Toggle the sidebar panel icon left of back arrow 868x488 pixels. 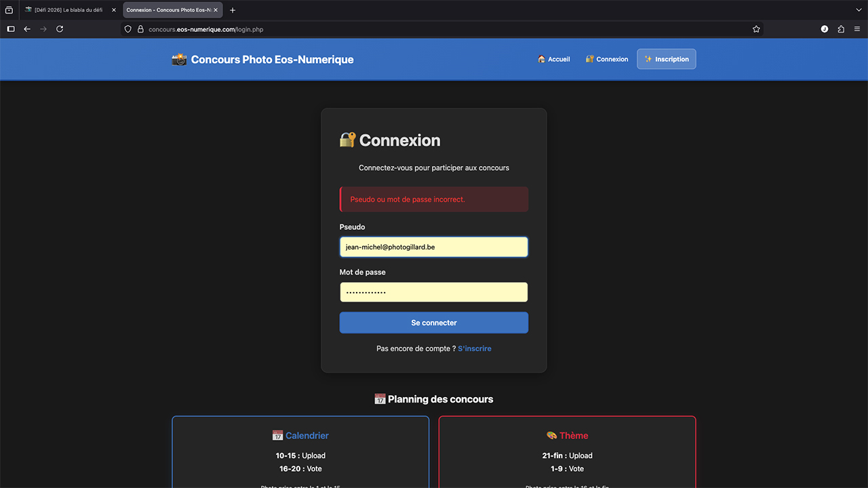11,29
